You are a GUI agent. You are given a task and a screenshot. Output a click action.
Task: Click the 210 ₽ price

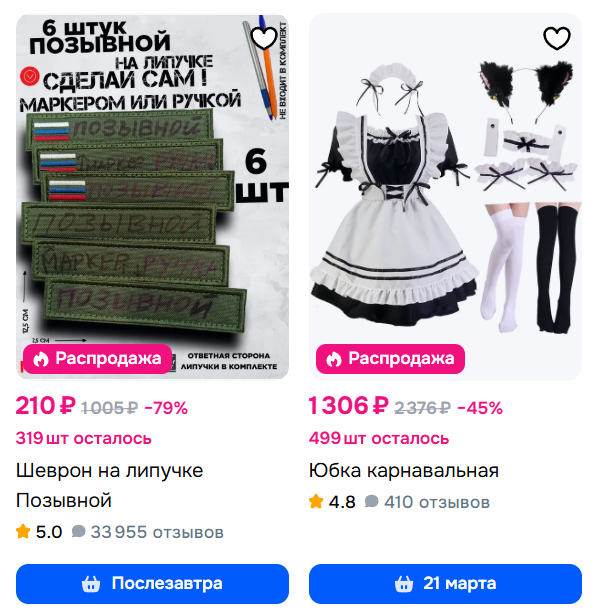pyautogui.click(x=45, y=406)
